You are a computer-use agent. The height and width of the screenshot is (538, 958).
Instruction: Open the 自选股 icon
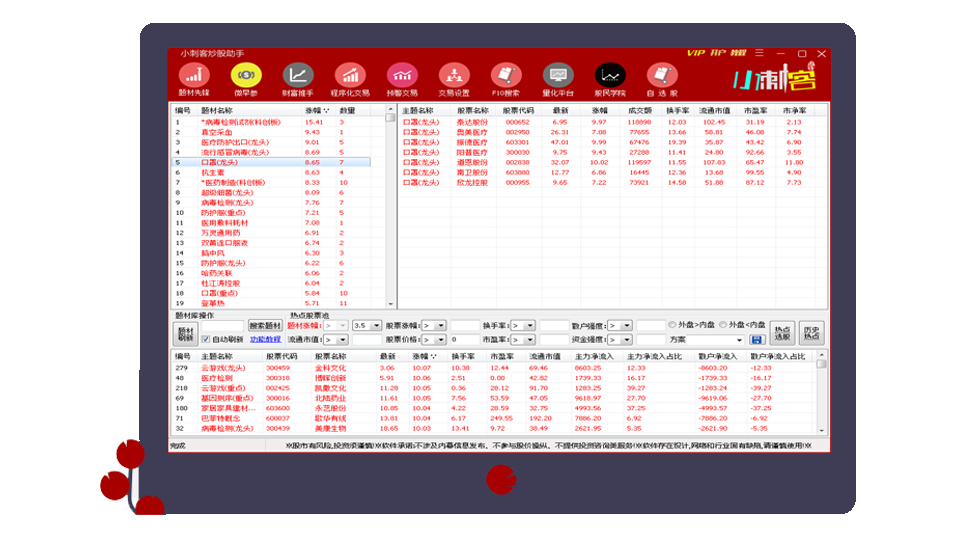[x=662, y=79]
